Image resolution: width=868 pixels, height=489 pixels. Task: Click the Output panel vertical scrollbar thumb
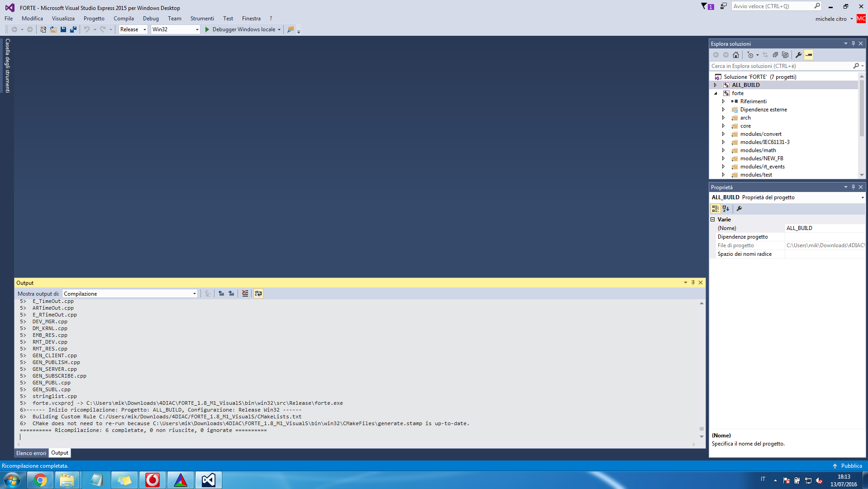[x=701, y=428]
